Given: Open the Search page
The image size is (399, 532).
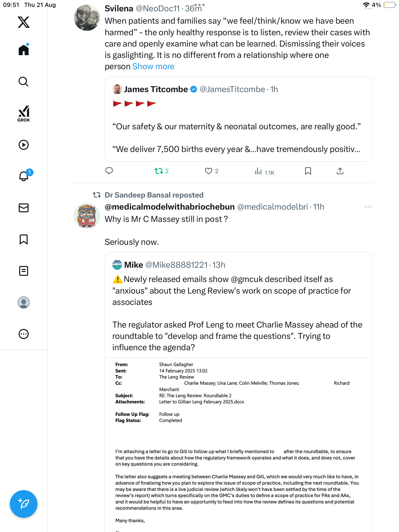Looking at the screenshot, I should pyautogui.click(x=24, y=82).
